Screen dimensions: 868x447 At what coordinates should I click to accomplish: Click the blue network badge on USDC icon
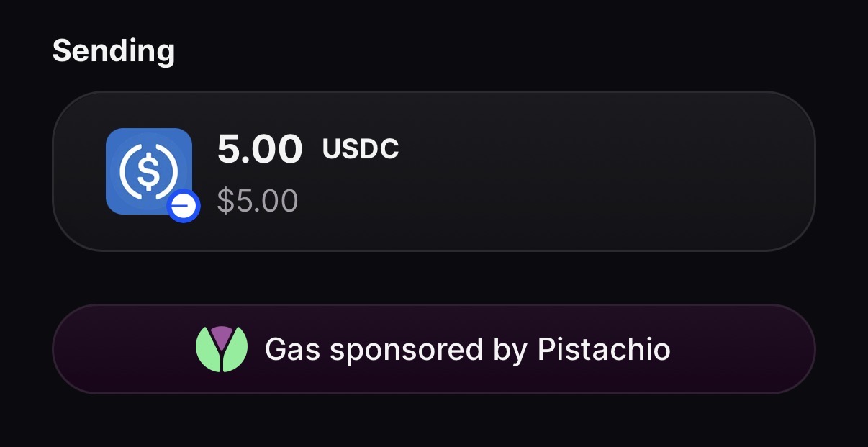184,207
